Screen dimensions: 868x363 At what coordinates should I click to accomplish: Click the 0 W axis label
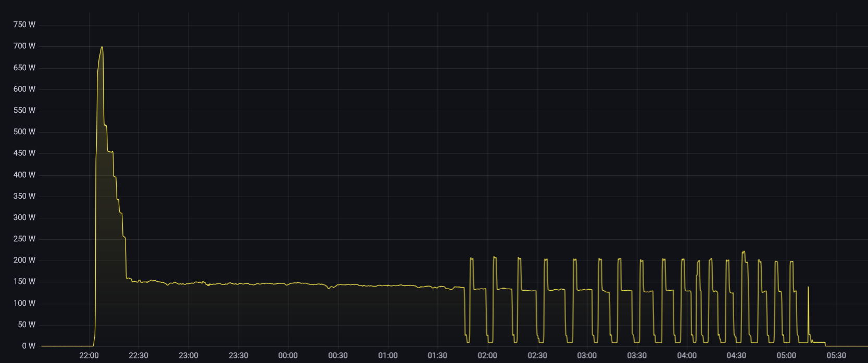(29, 346)
